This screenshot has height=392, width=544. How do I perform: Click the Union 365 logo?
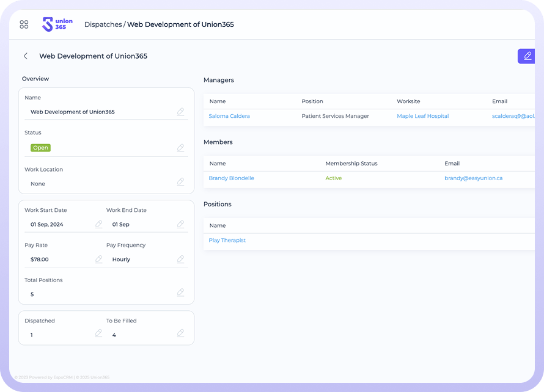coord(57,24)
